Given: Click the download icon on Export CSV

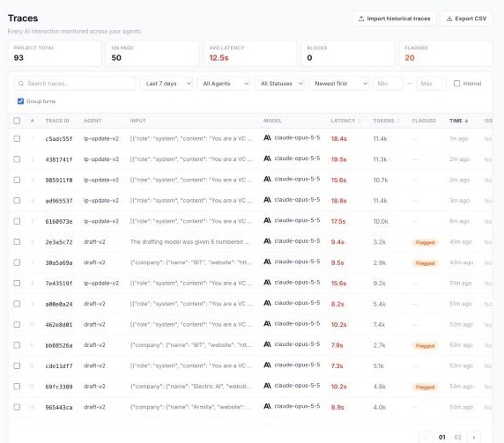Looking at the screenshot, I should tap(449, 18).
